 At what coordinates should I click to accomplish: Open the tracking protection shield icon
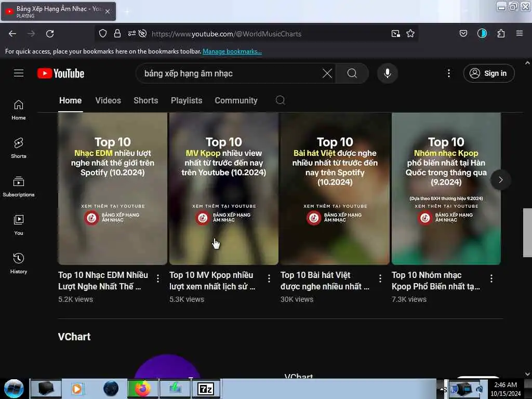pos(103,34)
